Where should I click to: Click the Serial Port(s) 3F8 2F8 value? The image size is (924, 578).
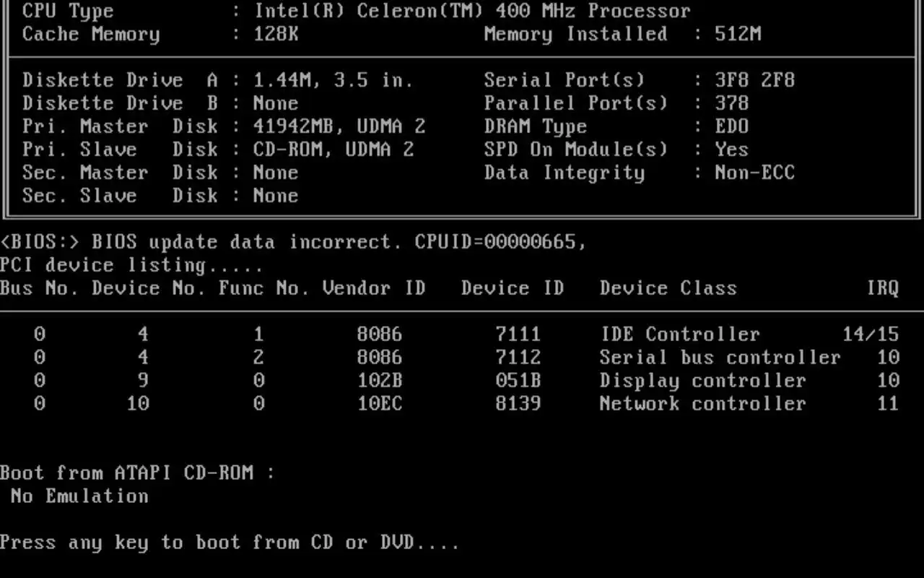[x=754, y=80]
